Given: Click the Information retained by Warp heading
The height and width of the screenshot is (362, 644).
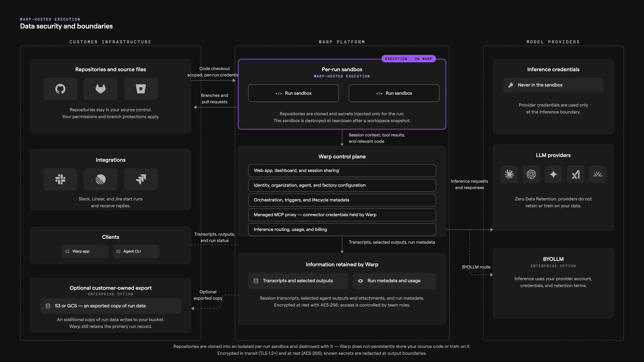Looking at the screenshot, I should coord(342,265).
